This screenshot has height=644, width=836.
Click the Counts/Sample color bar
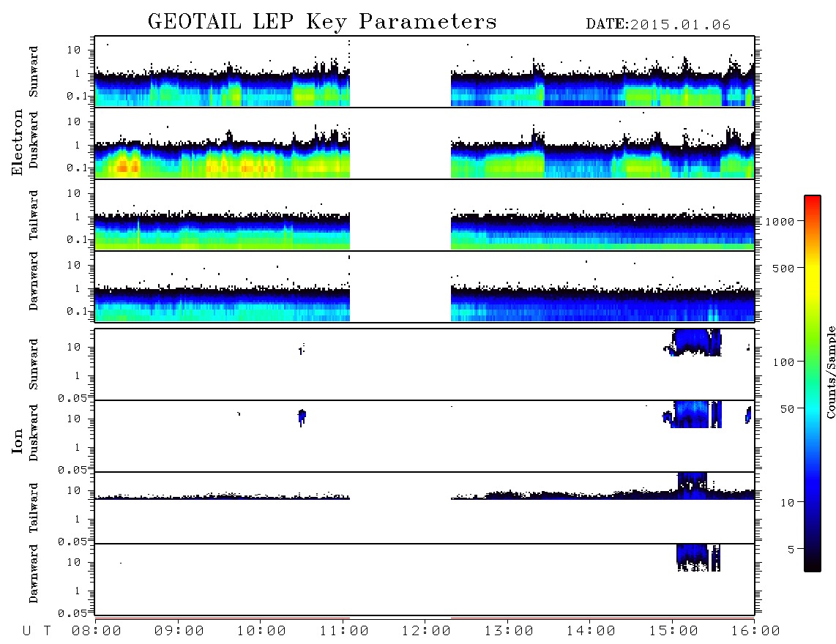(x=813, y=384)
